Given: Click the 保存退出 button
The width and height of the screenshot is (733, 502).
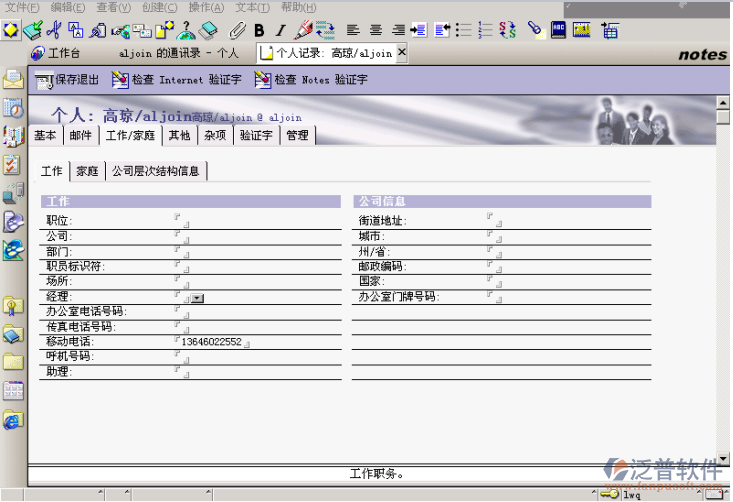Looking at the screenshot, I should (67, 79).
